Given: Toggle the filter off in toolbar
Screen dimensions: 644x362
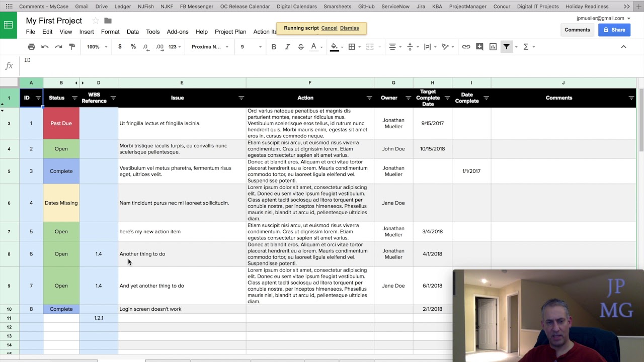Looking at the screenshot, I should tap(507, 47).
